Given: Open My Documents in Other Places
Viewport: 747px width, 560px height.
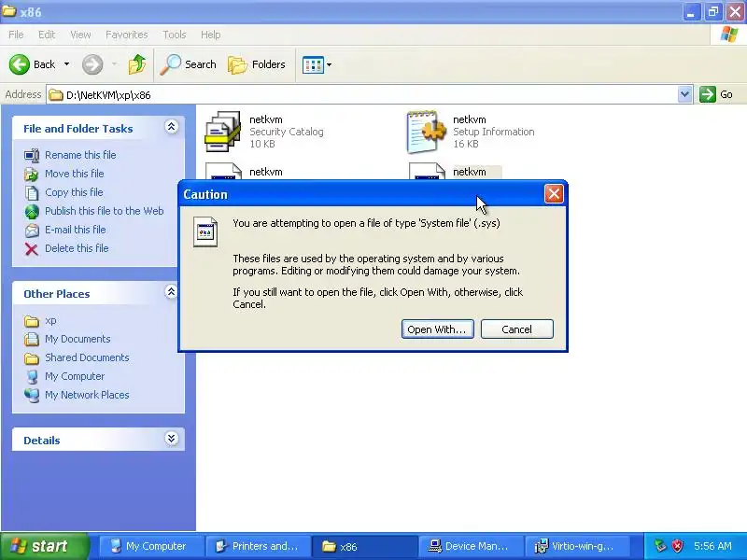Looking at the screenshot, I should tap(78, 339).
